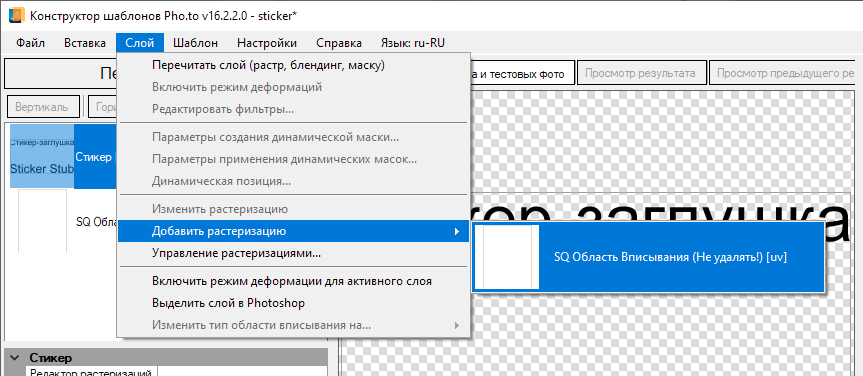The image size is (863, 376).
Task: Open the Настройки menu
Action: click(267, 43)
